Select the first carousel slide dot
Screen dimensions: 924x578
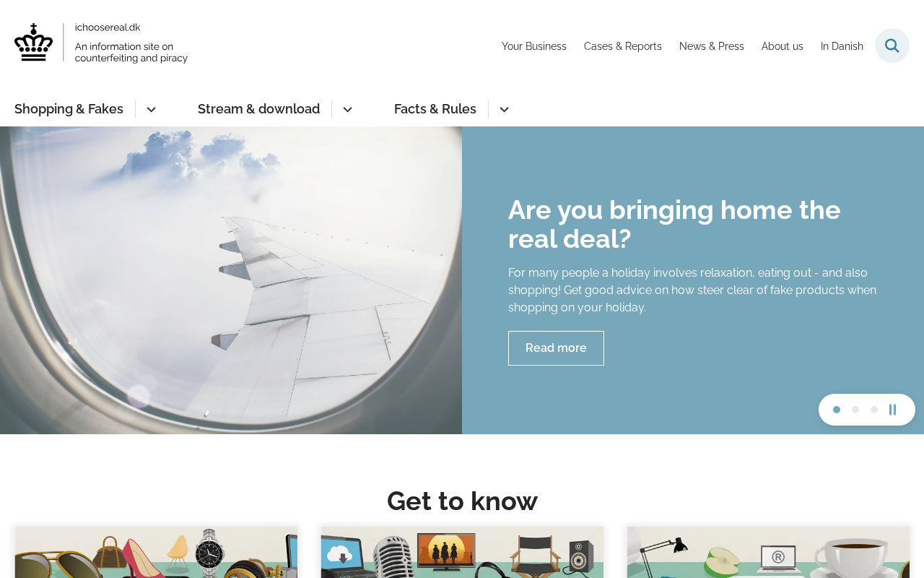click(x=837, y=410)
